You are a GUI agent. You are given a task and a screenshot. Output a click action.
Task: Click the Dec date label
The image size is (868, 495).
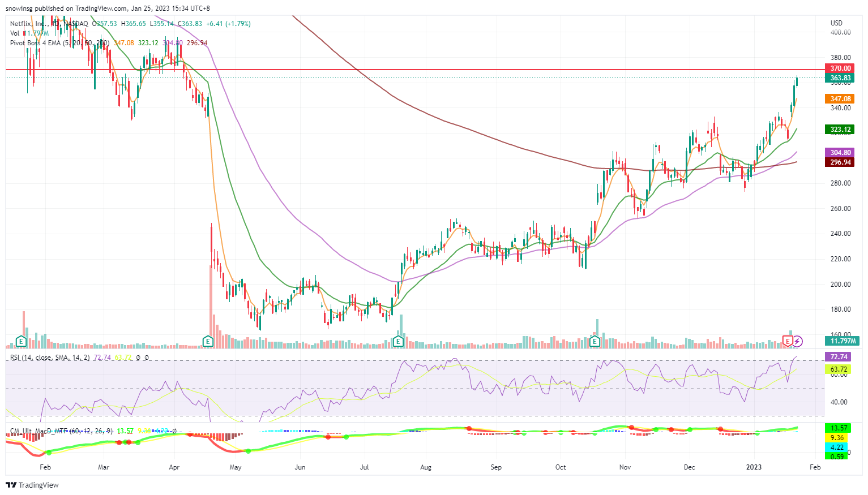[x=690, y=467]
